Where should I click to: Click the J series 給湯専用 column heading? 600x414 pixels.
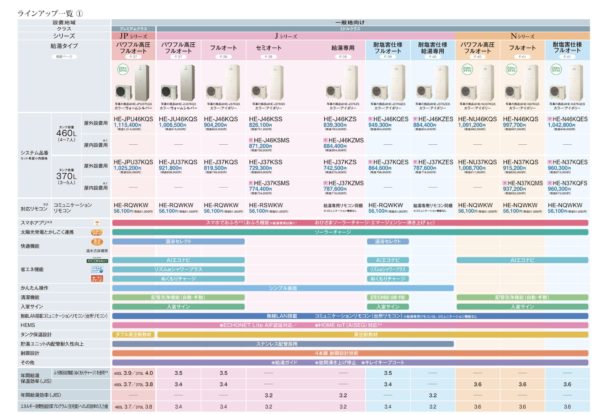(342, 48)
